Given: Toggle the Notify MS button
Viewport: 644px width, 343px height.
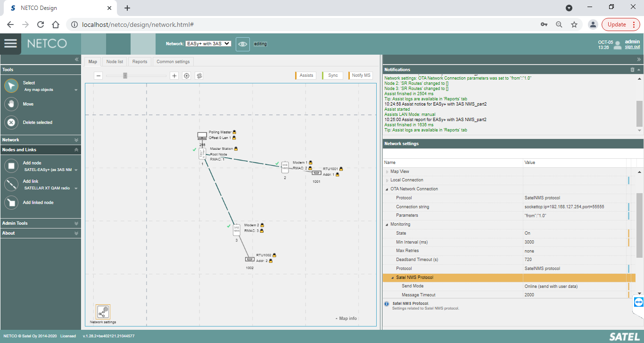Looking at the screenshot, I should pos(361,75).
